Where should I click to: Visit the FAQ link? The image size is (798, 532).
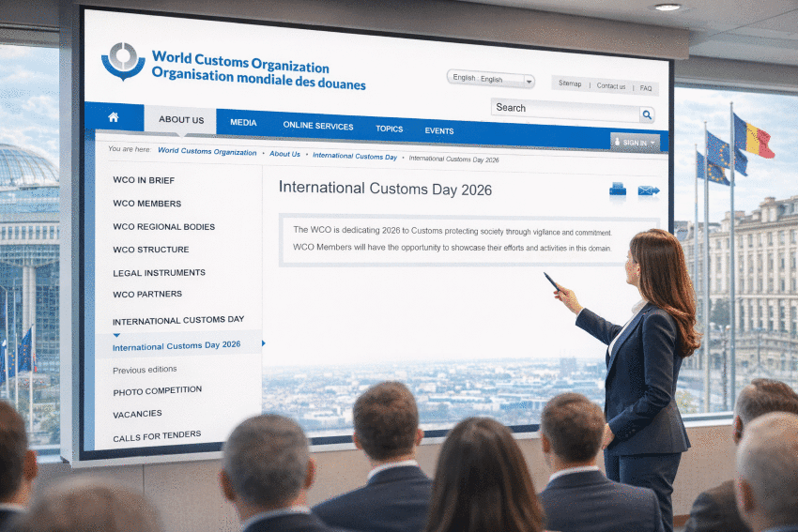(646, 88)
